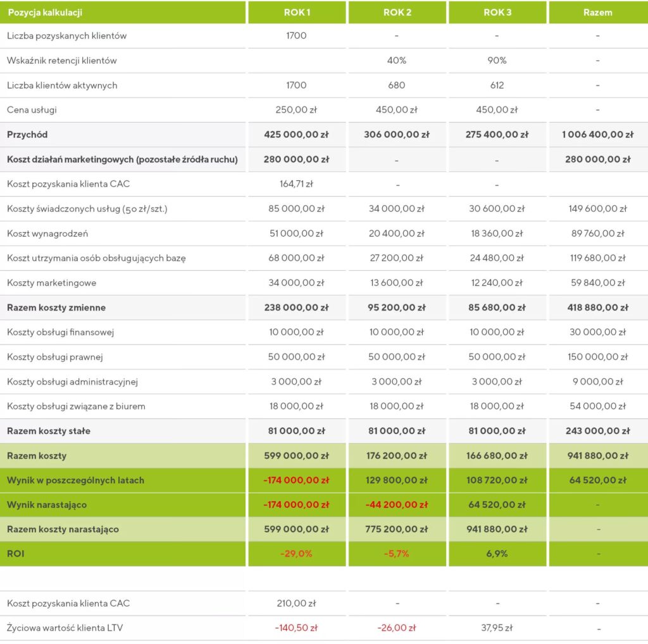Click the ROI value -29,0%
The height and width of the screenshot is (644, 648).
[296, 554]
